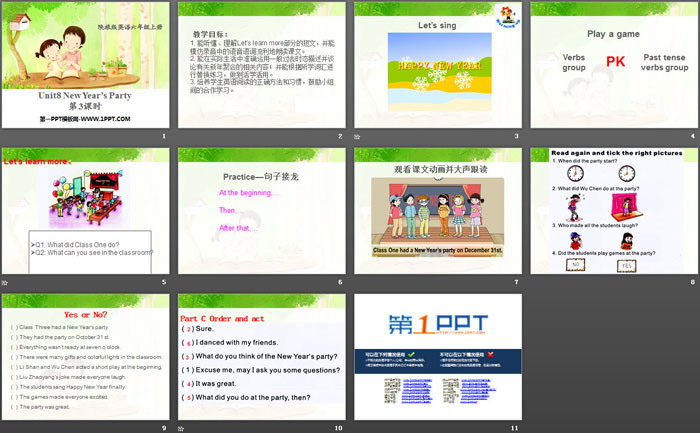Click 'Verbs group' text on slide 4
The width and height of the screenshot is (700, 433).
574,62
